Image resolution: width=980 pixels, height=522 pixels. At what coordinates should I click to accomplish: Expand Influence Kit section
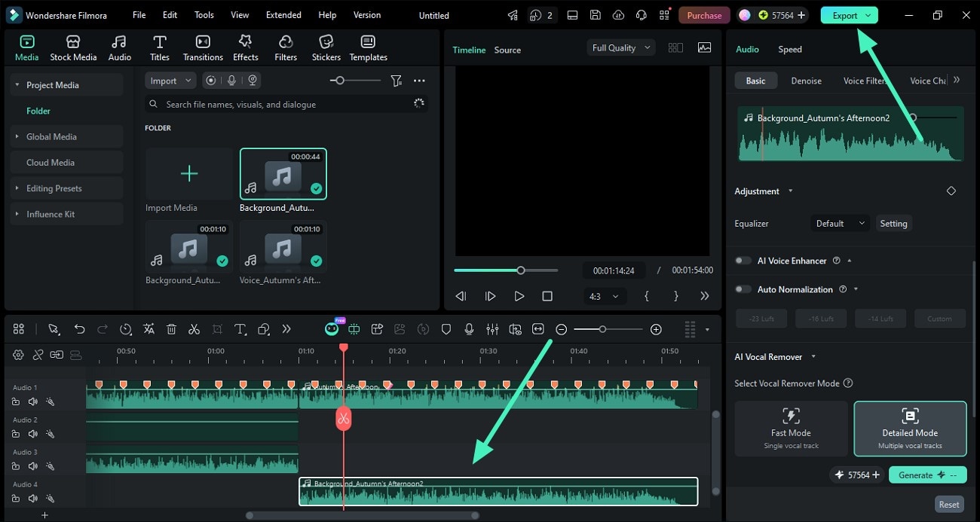pyautogui.click(x=17, y=214)
